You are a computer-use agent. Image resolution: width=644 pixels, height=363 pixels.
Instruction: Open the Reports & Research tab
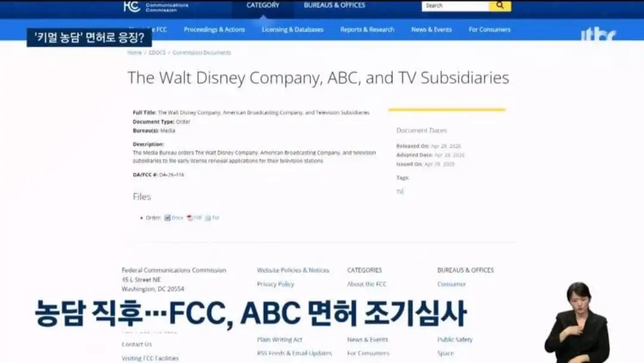pyautogui.click(x=367, y=30)
